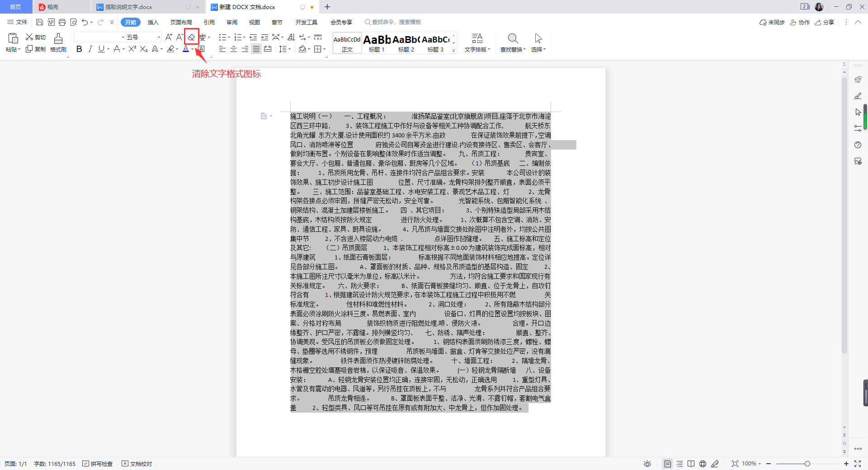
Task: Click the full screen icon in status bar
Action: pos(859,464)
